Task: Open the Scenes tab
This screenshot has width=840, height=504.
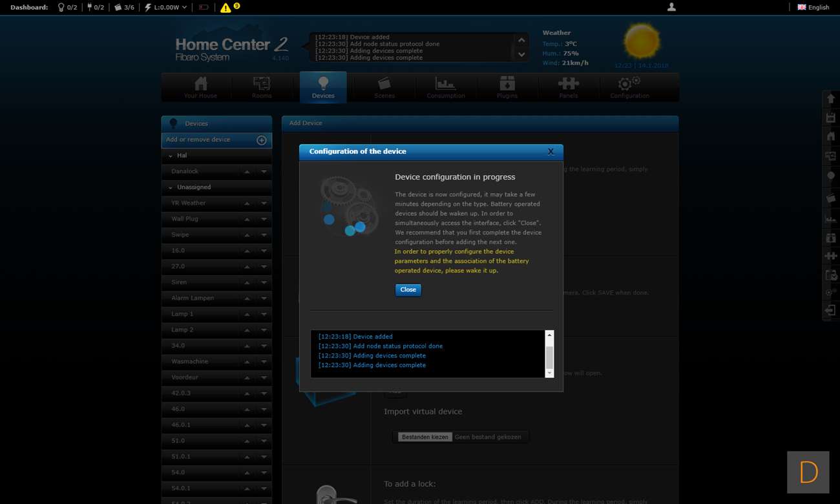Action: [384, 87]
